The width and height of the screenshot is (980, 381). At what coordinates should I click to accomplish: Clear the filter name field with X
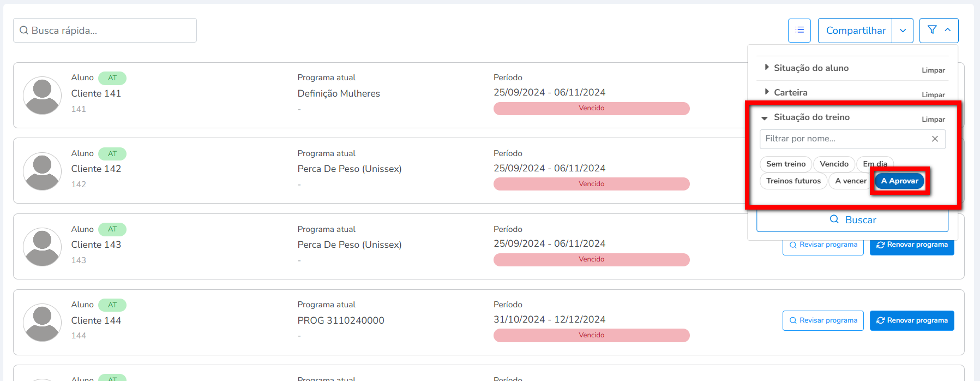coord(935,139)
